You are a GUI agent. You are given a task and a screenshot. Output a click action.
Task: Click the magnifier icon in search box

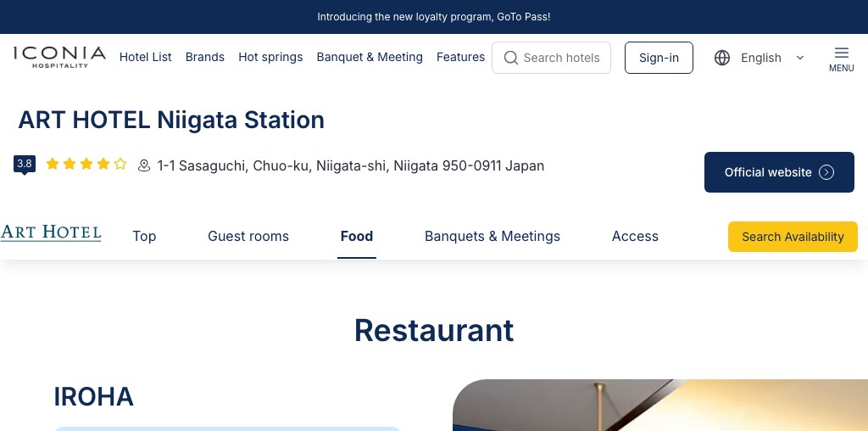coord(511,58)
